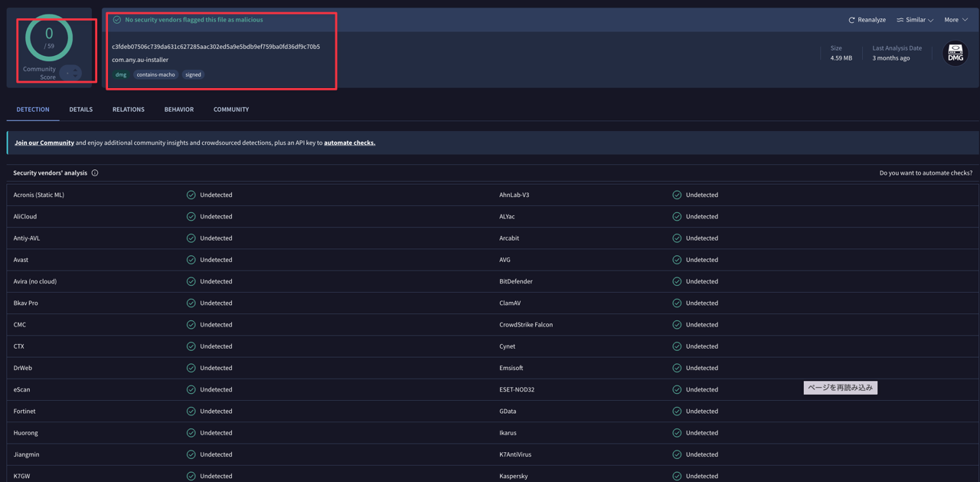Click the check icon beside the no-vendors-flagged banner
The image size is (980, 482).
tap(117, 20)
